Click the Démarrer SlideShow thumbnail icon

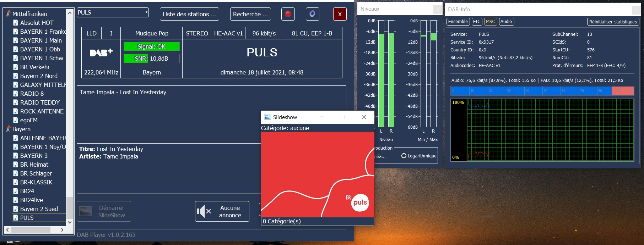pyautogui.click(x=86, y=211)
